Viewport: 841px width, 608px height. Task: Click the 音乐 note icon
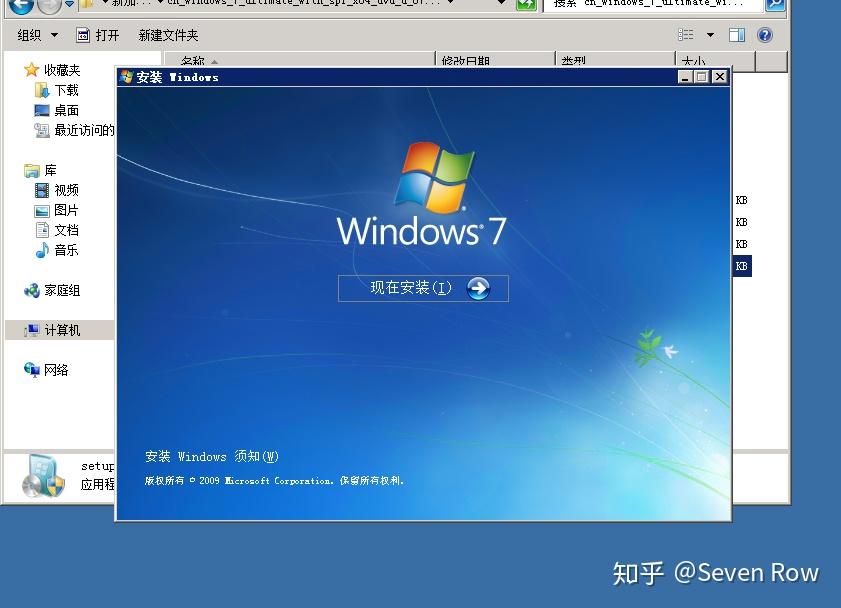coord(42,250)
